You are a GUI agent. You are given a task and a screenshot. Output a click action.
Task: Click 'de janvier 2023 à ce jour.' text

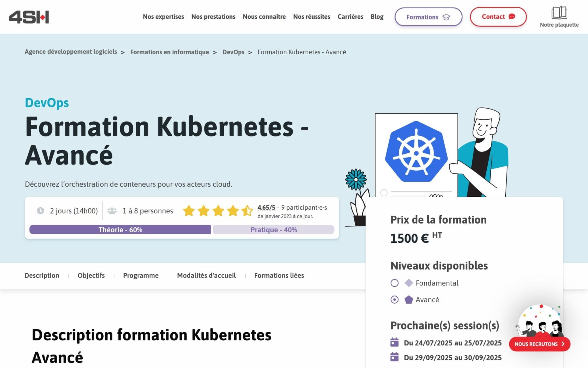(285, 216)
